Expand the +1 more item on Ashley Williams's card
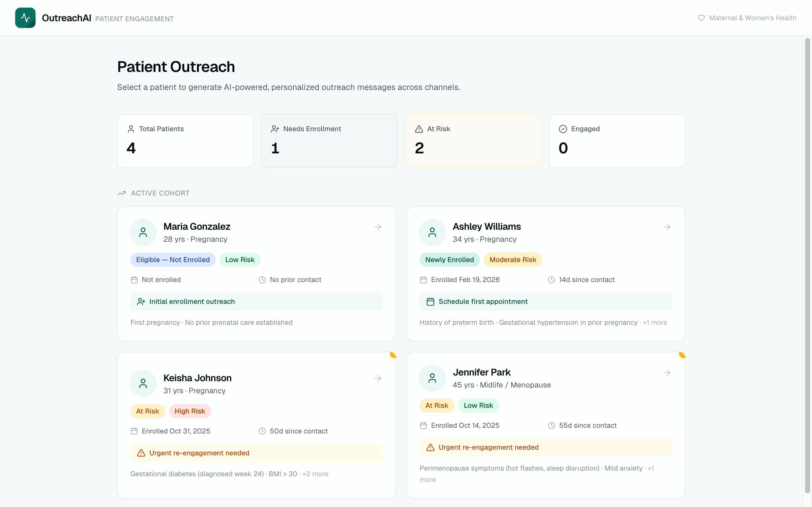 [655, 322]
